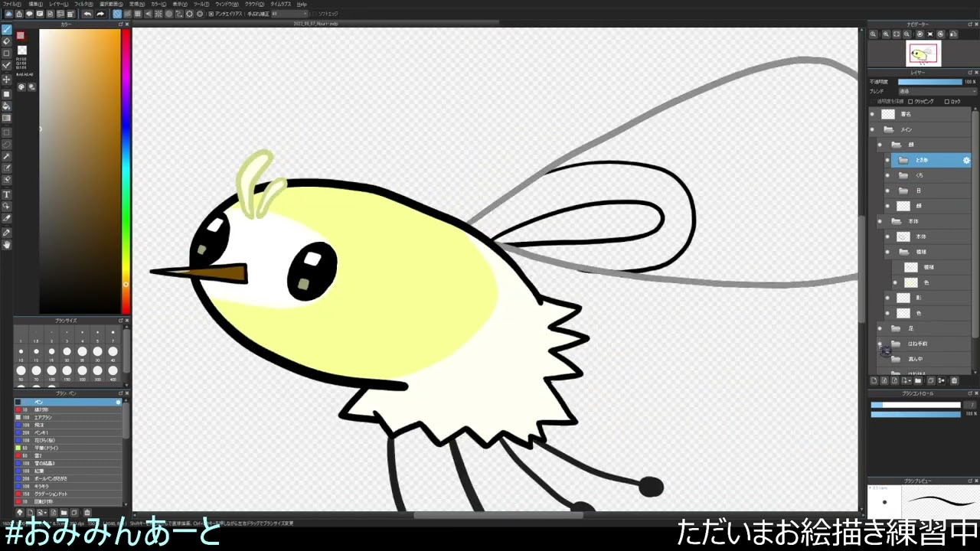Click the Undo arrow in toolbar
This screenshot has width=980, height=551.
coord(87,14)
